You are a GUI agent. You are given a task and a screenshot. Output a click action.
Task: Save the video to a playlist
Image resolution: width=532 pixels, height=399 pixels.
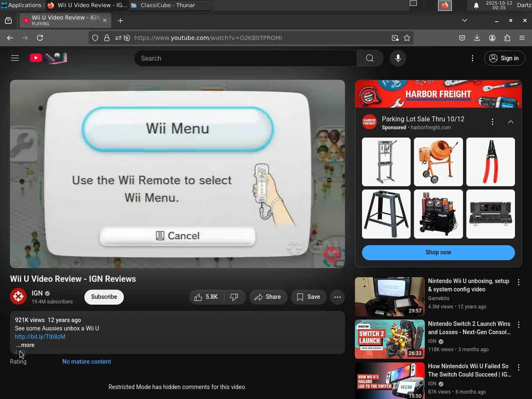click(308, 297)
